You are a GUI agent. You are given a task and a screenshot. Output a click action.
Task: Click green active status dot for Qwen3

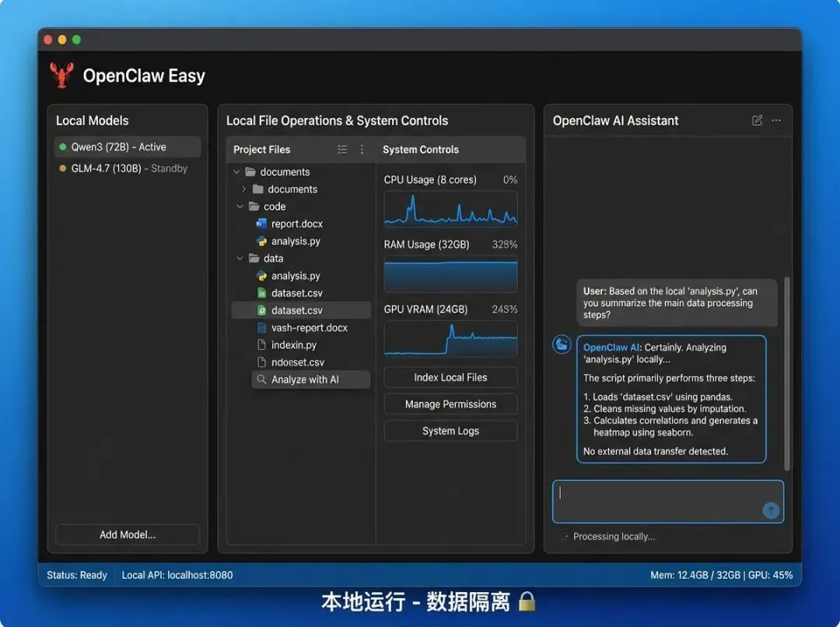(63, 147)
